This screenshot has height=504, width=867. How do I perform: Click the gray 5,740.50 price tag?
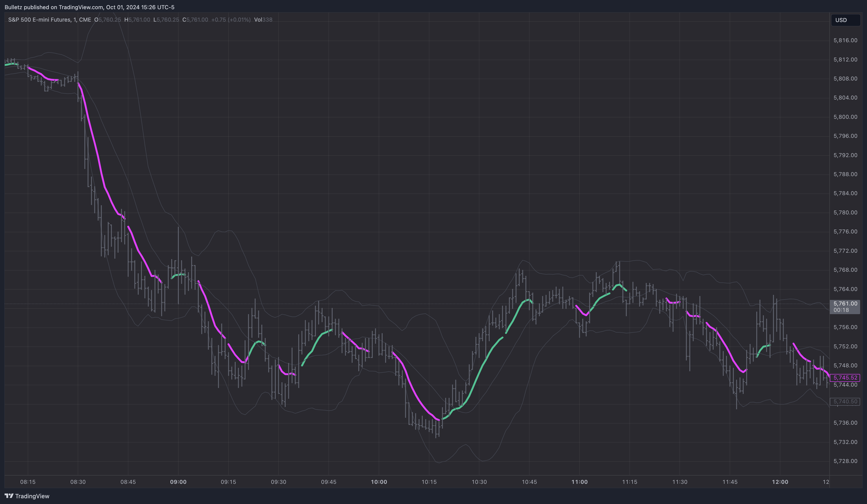pyautogui.click(x=845, y=402)
